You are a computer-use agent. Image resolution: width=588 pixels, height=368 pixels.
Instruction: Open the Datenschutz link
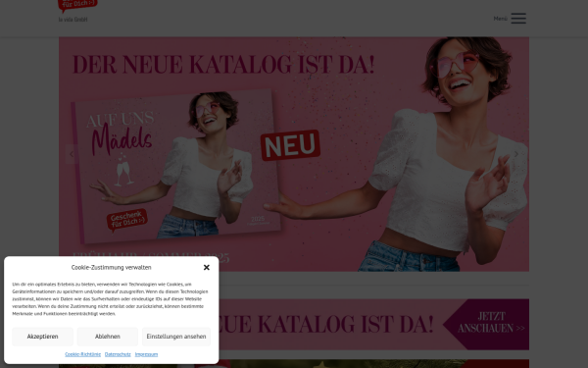click(x=118, y=354)
